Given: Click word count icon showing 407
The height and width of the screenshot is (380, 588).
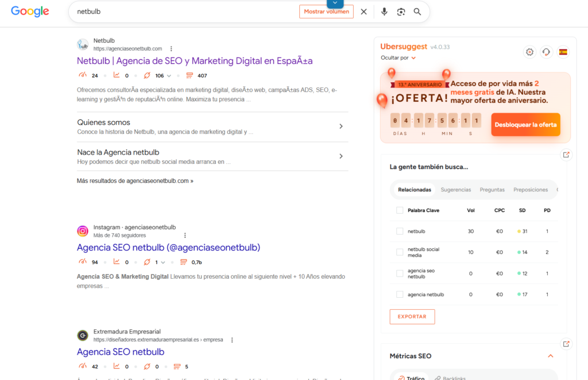Looking at the screenshot, I should [x=189, y=75].
